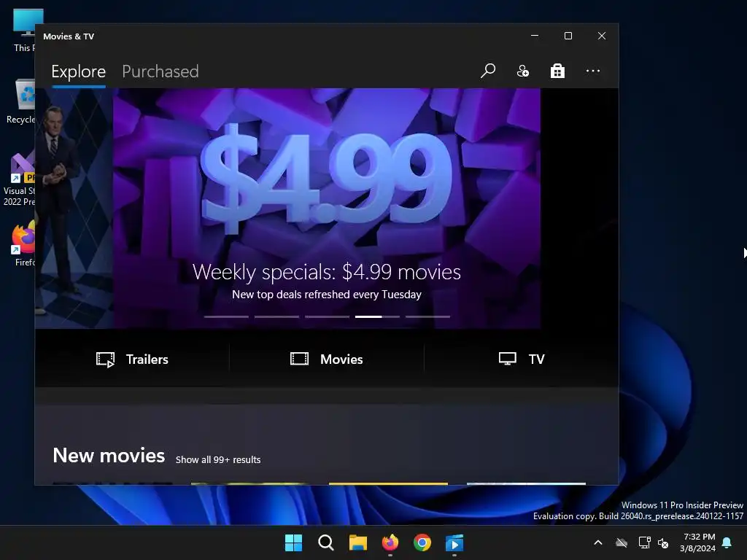Click New top deals refreshed every Tuesday text

pos(327,295)
